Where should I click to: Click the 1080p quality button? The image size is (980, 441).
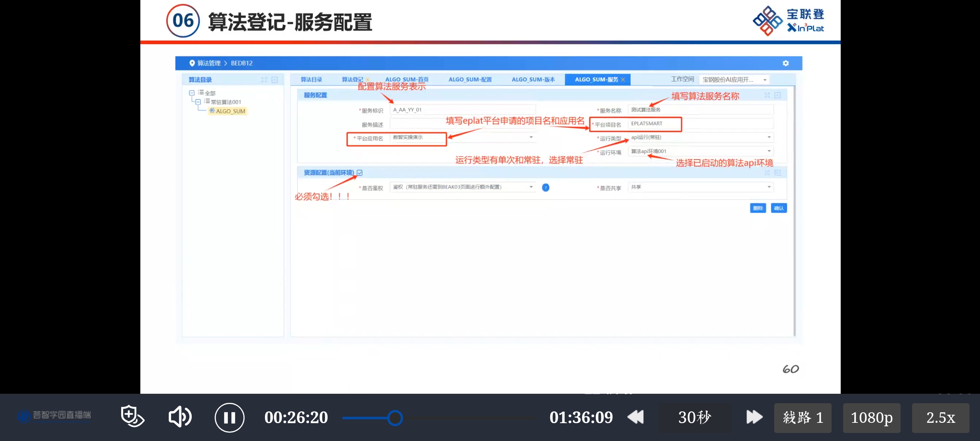871,418
